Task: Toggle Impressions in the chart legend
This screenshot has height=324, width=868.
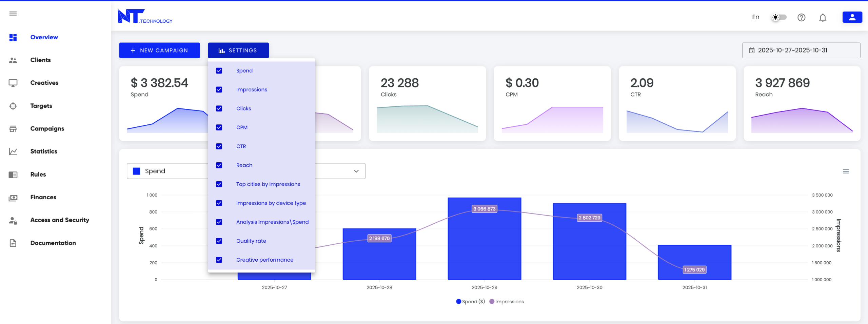Action: click(x=507, y=302)
